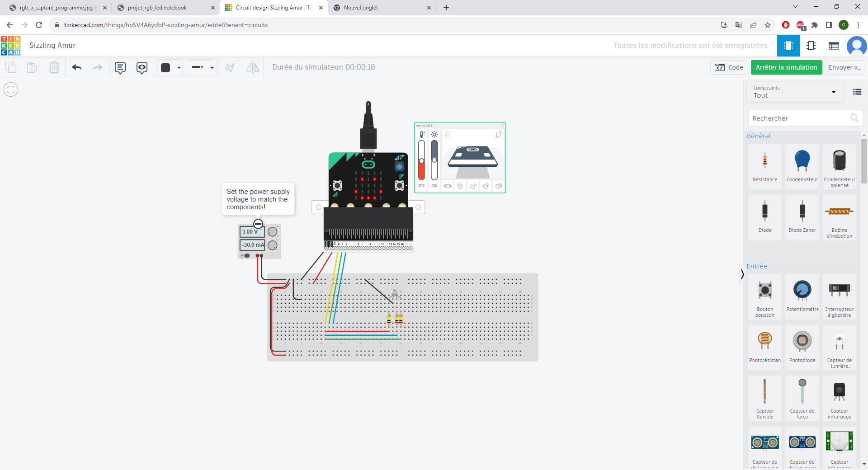
Task: Click Arrêter la simulation button
Action: (786, 67)
